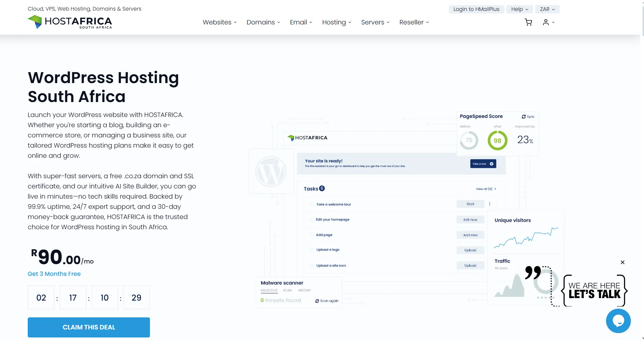
Task: Click Upload for Upload a logo task
Action: click(470, 250)
